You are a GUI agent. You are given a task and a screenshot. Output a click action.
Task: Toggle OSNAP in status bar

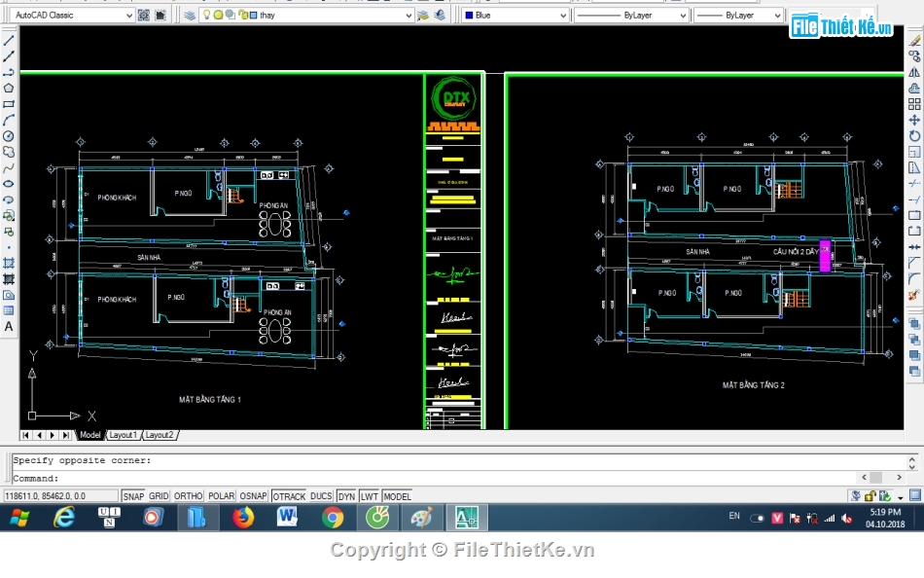[x=254, y=496]
